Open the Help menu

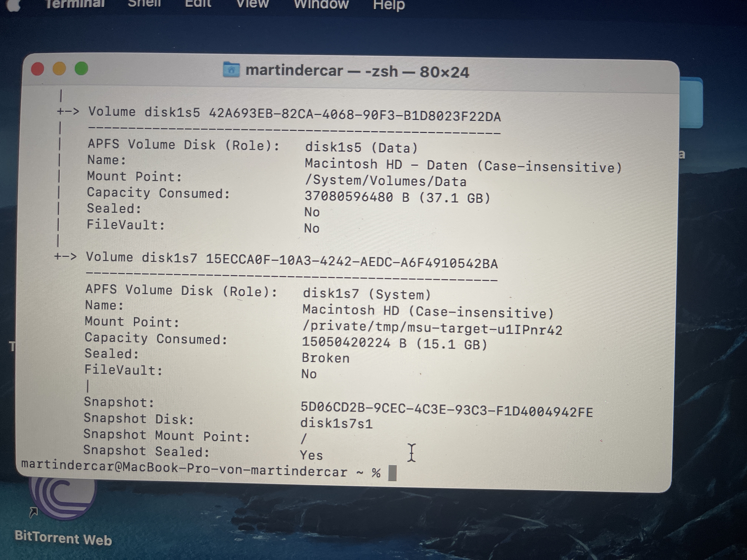pyautogui.click(x=389, y=5)
